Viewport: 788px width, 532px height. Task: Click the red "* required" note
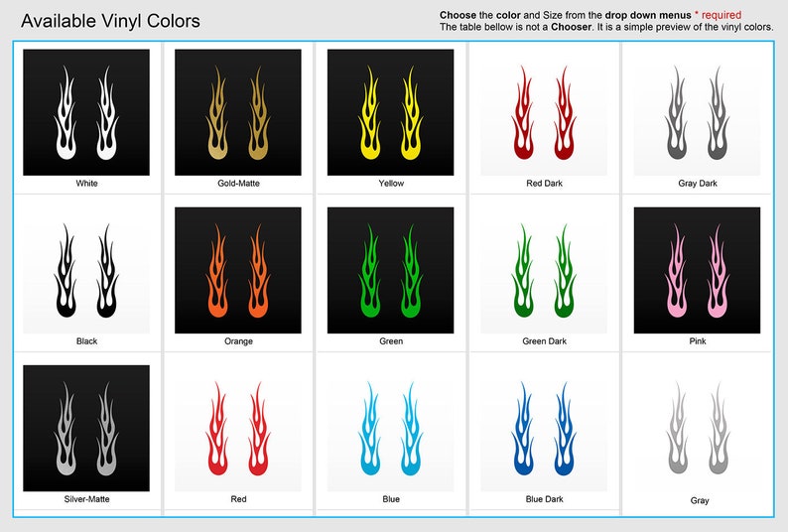click(718, 15)
